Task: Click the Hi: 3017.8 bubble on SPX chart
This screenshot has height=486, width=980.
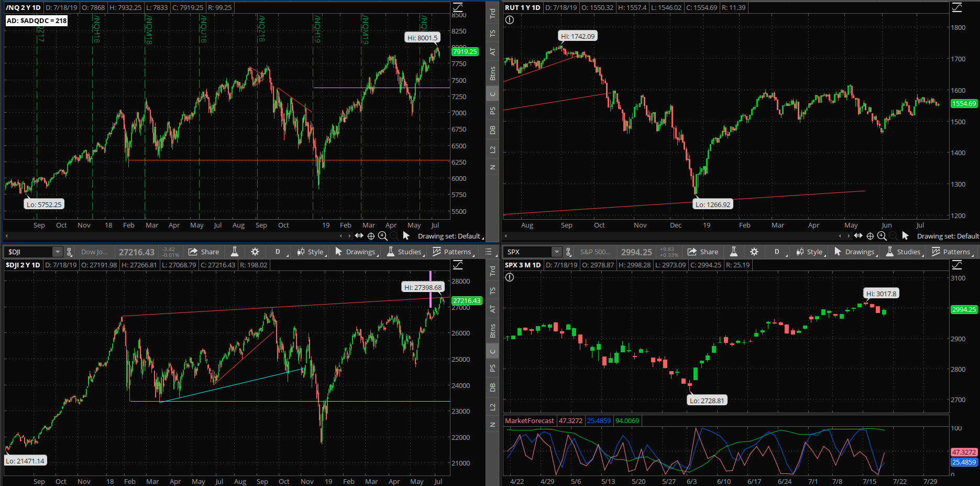Action: [882, 294]
